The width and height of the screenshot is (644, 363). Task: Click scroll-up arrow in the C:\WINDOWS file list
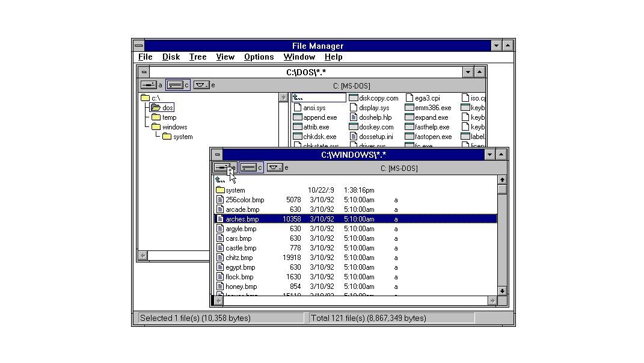(502, 180)
